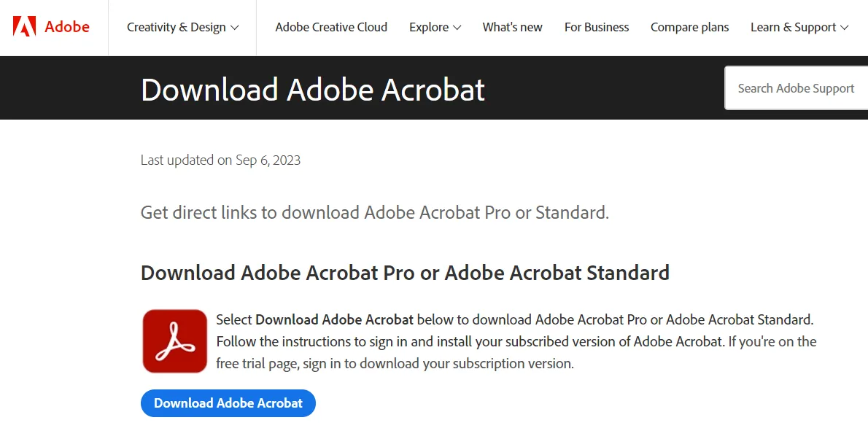Viewport: 868px width, 439px height.
Task: Select the Last updated date text
Action: click(x=220, y=160)
